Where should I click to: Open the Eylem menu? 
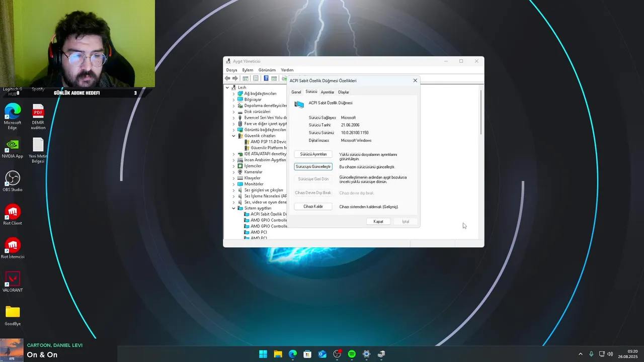pos(248,70)
